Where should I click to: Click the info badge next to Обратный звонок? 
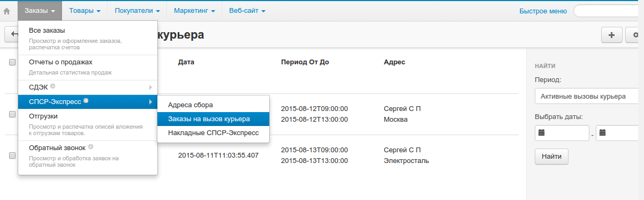(x=90, y=146)
